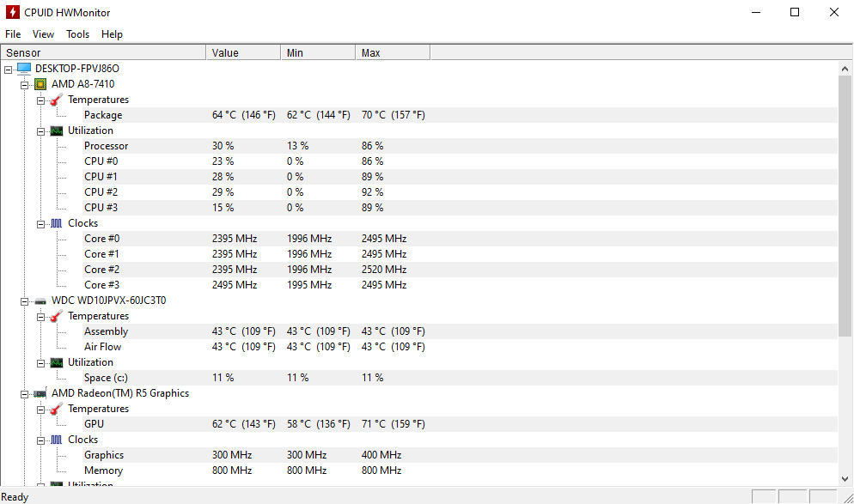Click the WDC WD10JPVX hard drive icon
Image resolution: width=854 pixels, height=504 pixels.
40,301
